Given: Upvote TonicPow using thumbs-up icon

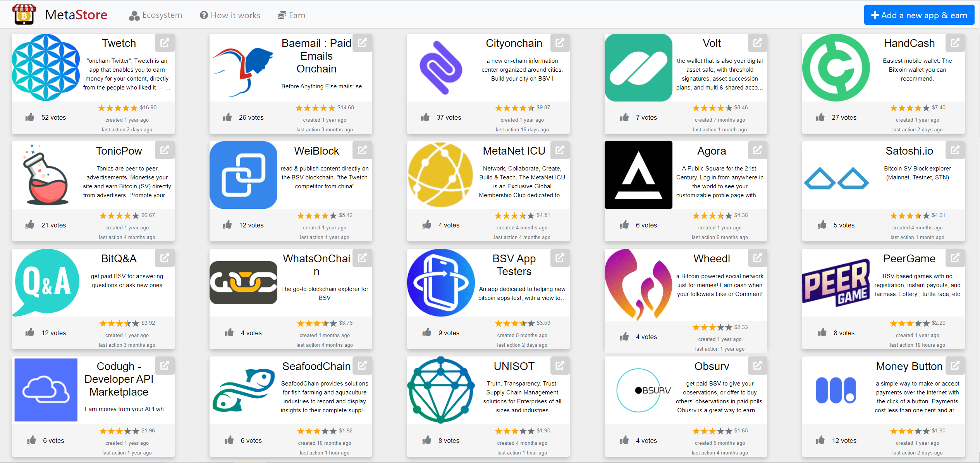Looking at the screenshot, I should [30, 225].
